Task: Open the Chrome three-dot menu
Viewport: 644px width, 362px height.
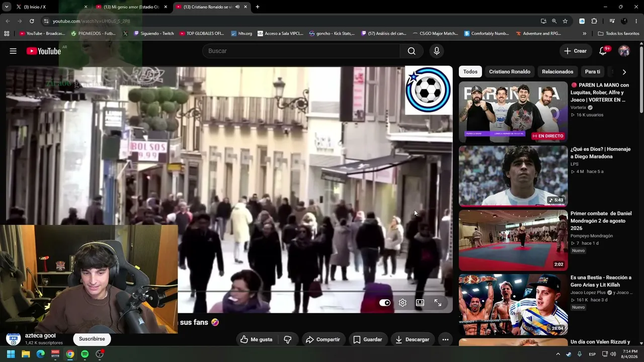Action: [636, 21]
